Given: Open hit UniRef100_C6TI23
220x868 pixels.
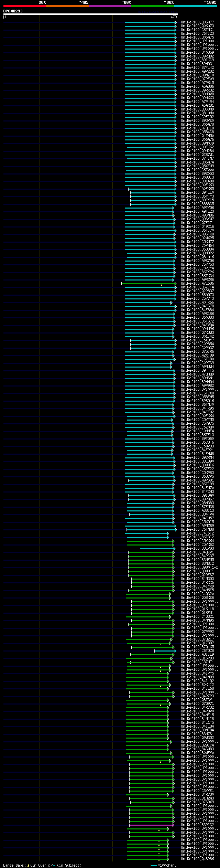Looking at the screenshot, I should tap(197, 34).
